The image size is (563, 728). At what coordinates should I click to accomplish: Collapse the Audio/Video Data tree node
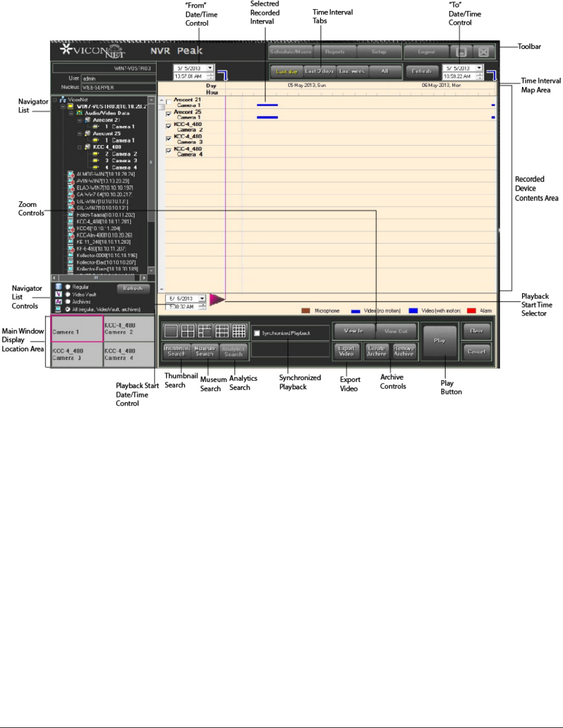[71, 113]
